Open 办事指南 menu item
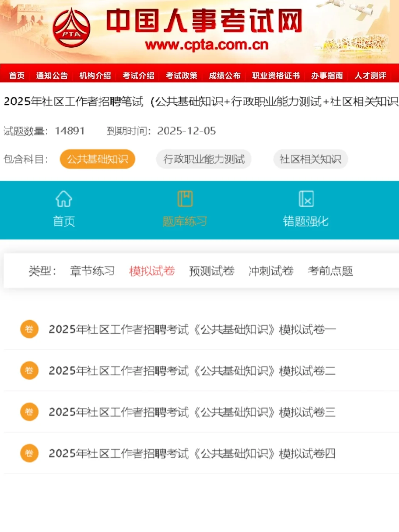399x532 pixels. point(327,76)
